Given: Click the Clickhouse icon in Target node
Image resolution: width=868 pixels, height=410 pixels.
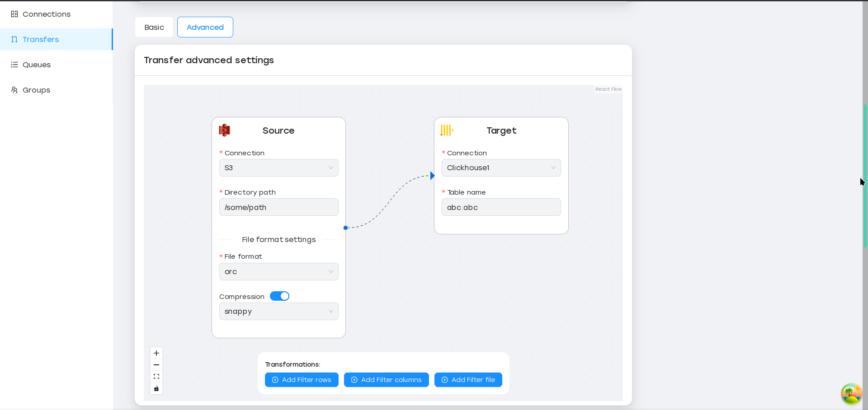Looking at the screenshot, I should pyautogui.click(x=447, y=130).
